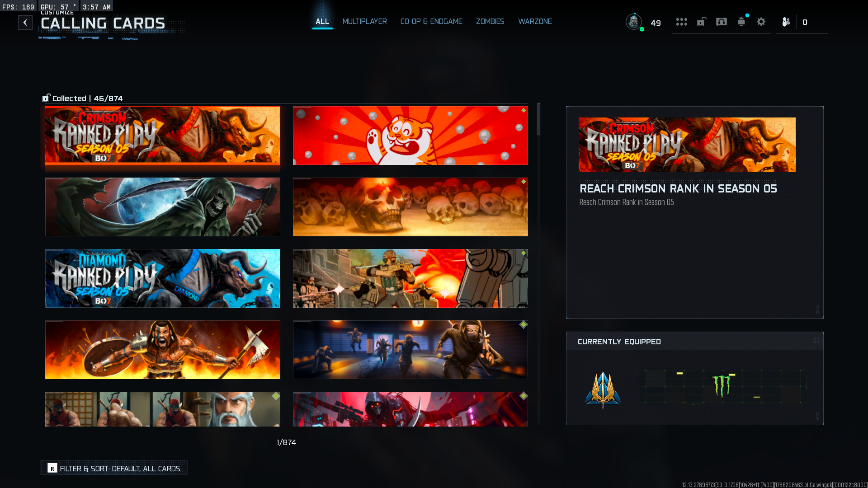Open the six-dot grid menu icon

[682, 22]
